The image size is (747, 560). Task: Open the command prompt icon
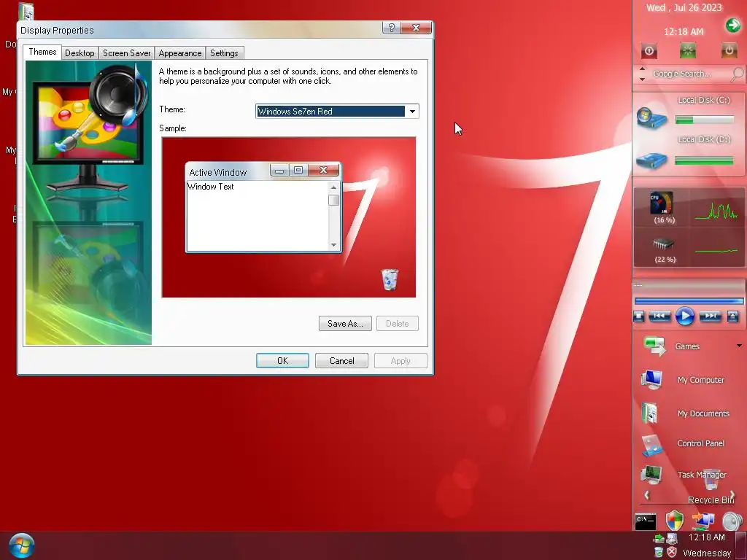(646, 521)
